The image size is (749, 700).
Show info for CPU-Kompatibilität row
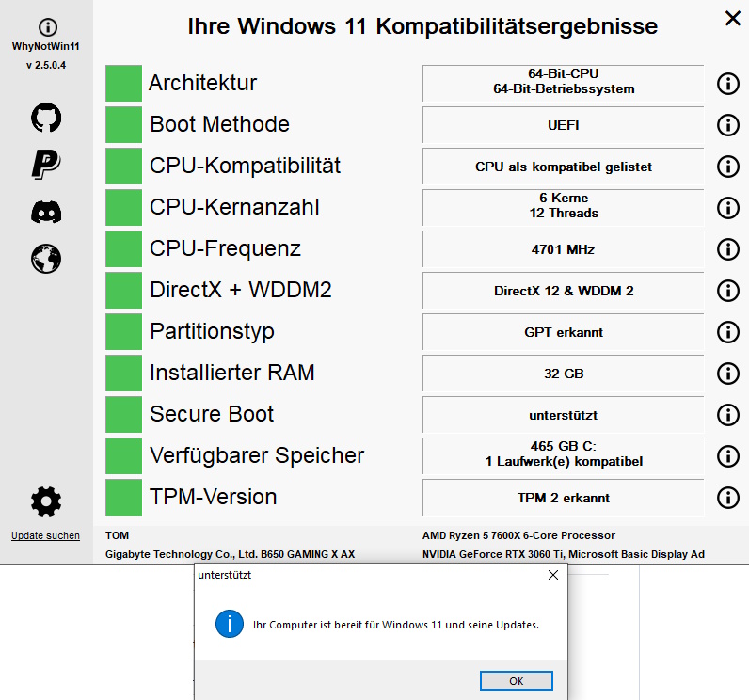pyautogui.click(x=728, y=167)
